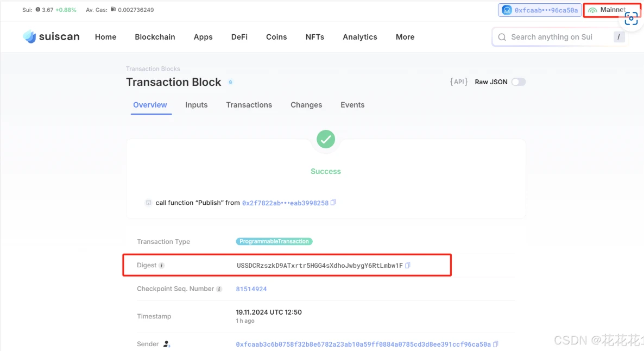This screenshot has height=351, width=644.
Task: Toggle the Raw JSON switch
Action: (x=518, y=82)
